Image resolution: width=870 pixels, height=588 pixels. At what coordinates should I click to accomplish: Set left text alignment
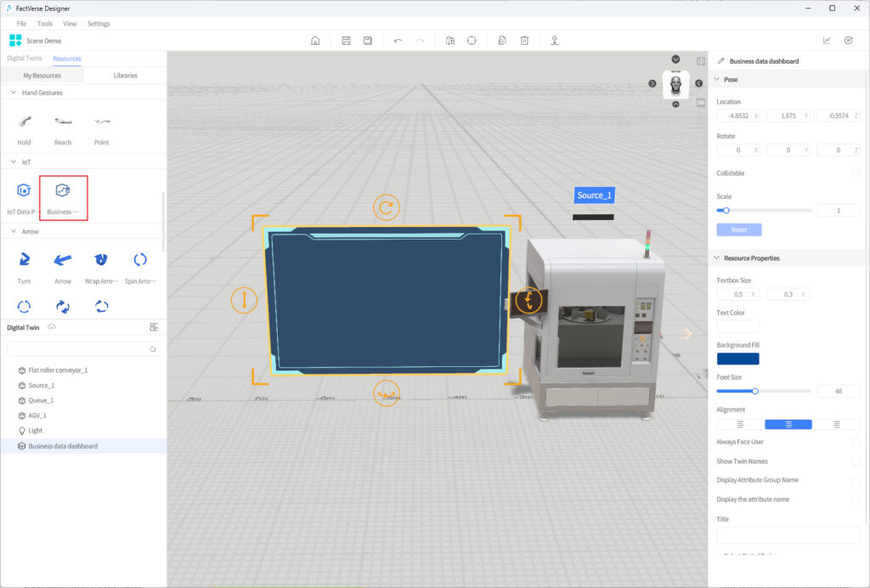point(740,424)
